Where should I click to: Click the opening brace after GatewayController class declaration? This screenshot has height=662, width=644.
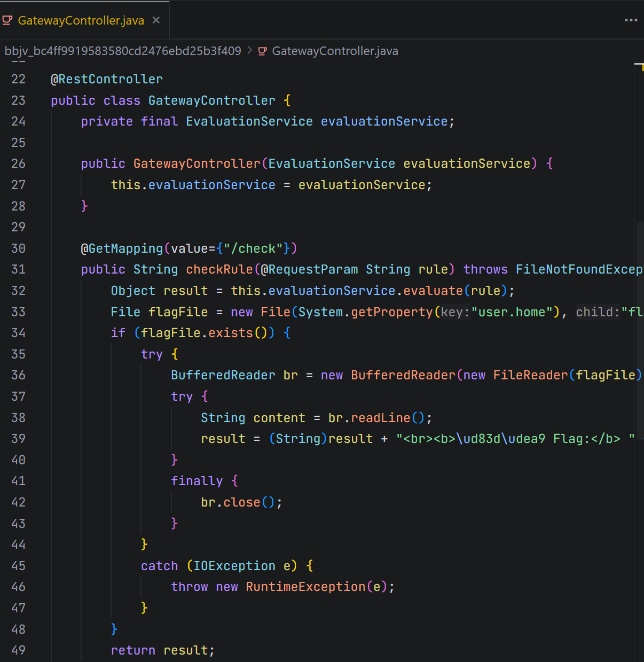point(287,100)
